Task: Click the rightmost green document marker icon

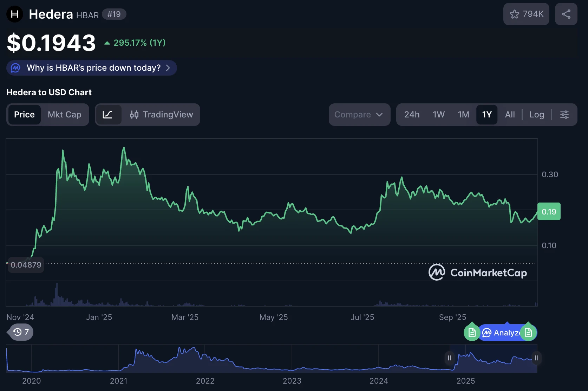Action: (528, 333)
